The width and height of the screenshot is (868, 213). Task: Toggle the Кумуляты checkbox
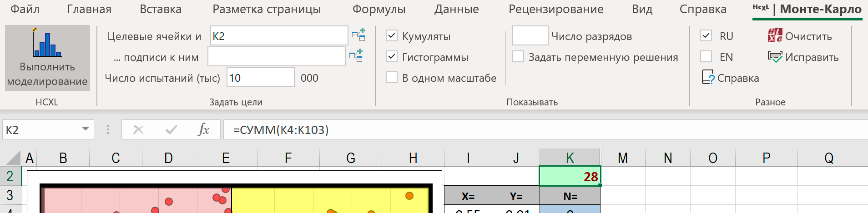[x=392, y=35]
